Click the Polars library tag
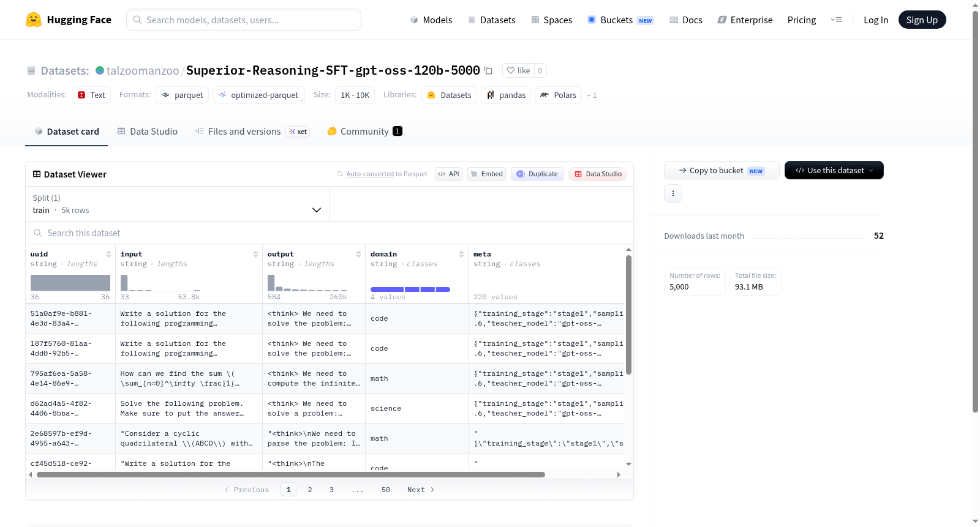Image resolution: width=980 pixels, height=527 pixels. pyautogui.click(x=558, y=95)
